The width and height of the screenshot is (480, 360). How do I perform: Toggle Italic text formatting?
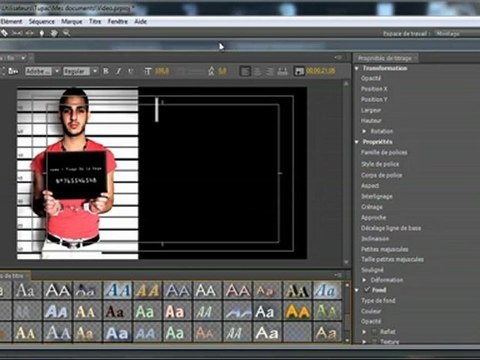click(118, 71)
